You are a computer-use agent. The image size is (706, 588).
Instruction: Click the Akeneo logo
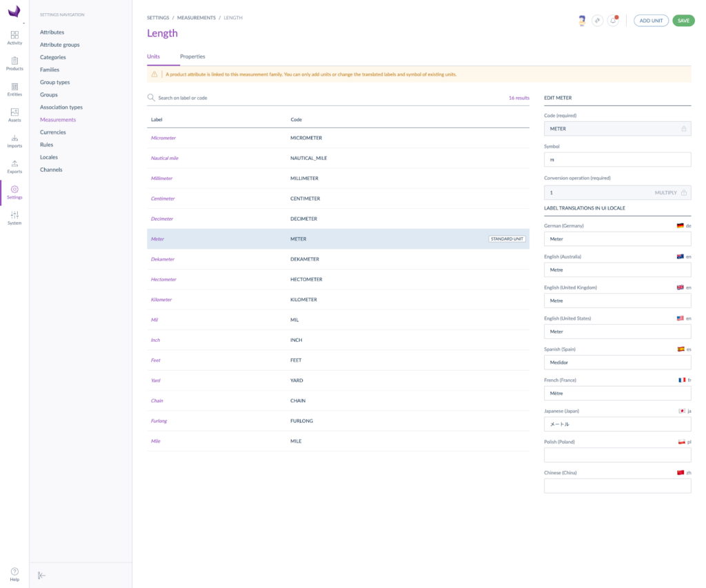pyautogui.click(x=14, y=11)
